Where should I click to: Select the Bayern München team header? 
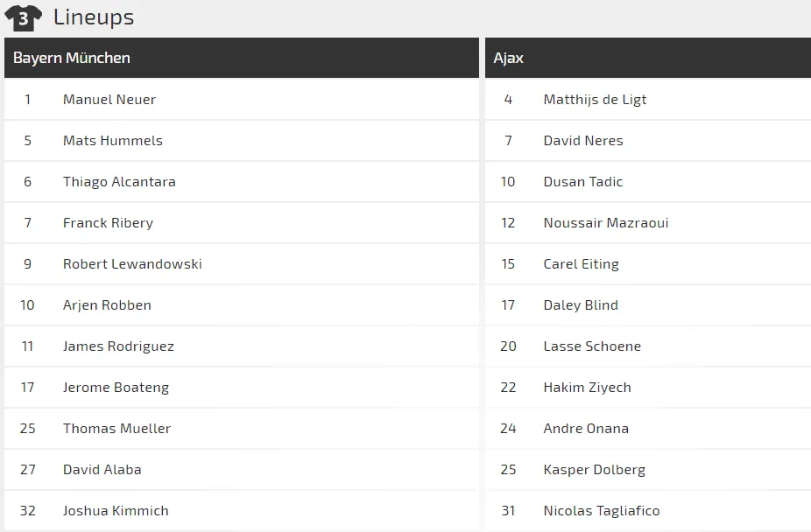(72, 58)
